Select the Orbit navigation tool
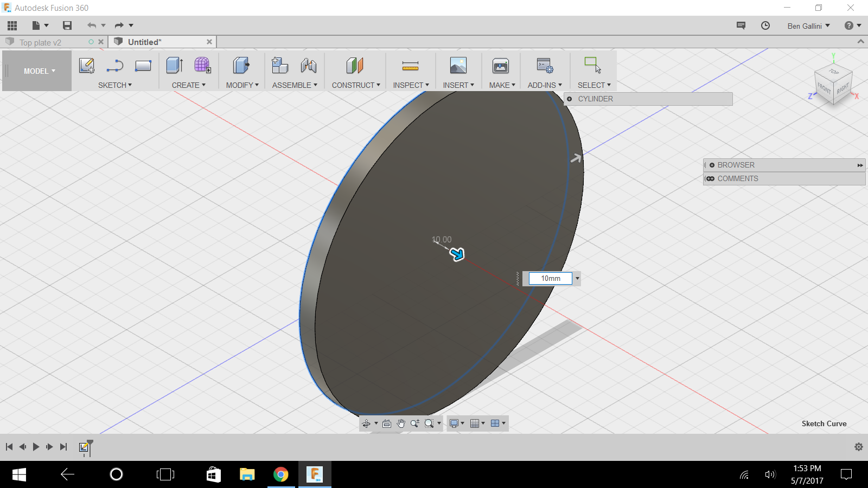The height and width of the screenshot is (488, 868). click(x=366, y=423)
